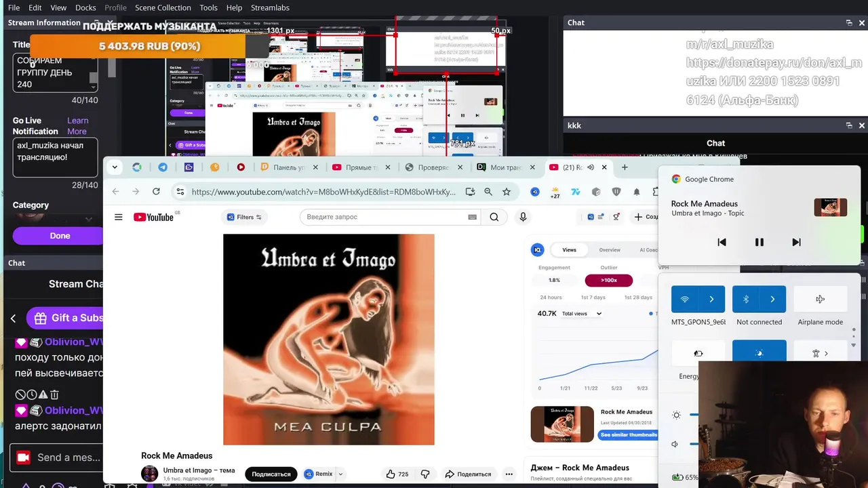Expand the Remix dropdown arrow
Image resolution: width=868 pixels, height=488 pixels.
pyautogui.click(x=340, y=474)
